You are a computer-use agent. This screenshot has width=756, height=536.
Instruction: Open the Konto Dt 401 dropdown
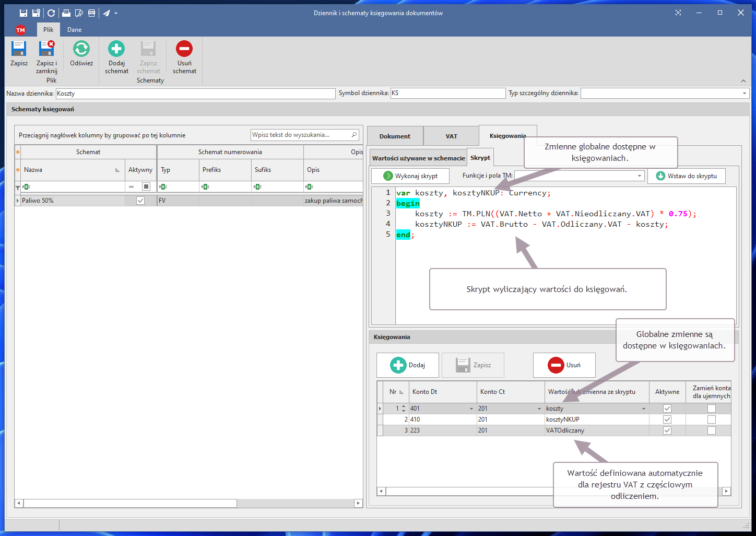point(471,409)
